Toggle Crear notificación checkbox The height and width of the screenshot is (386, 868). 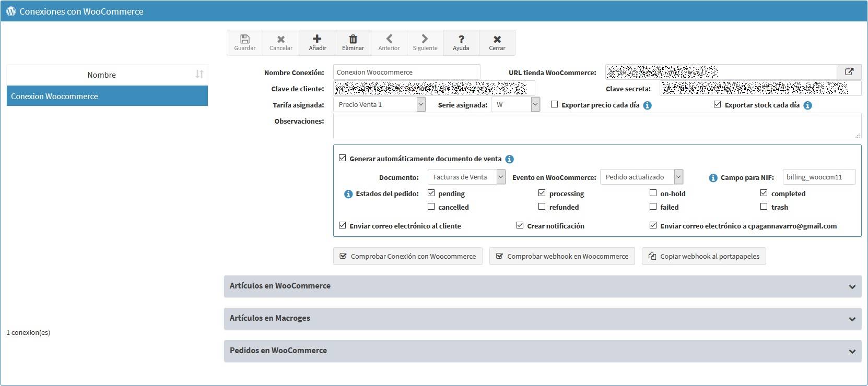[520, 225]
